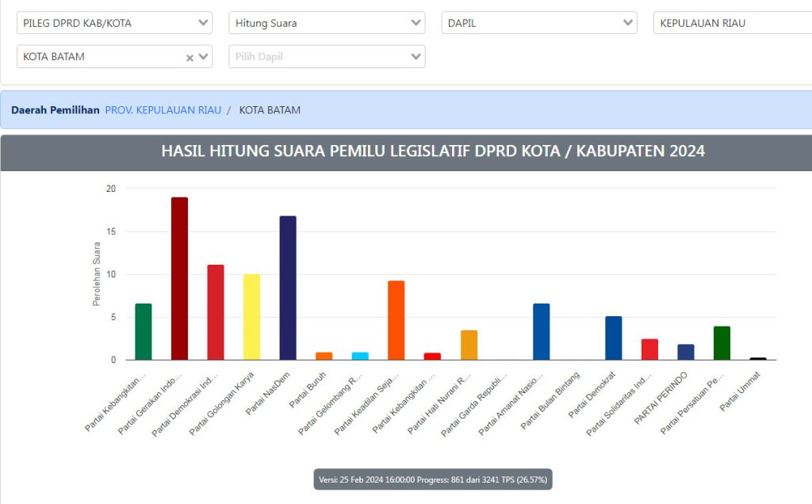This screenshot has width=812, height=504.
Task: Open the Pilih Dapil dropdown
Action: [327, 57]
